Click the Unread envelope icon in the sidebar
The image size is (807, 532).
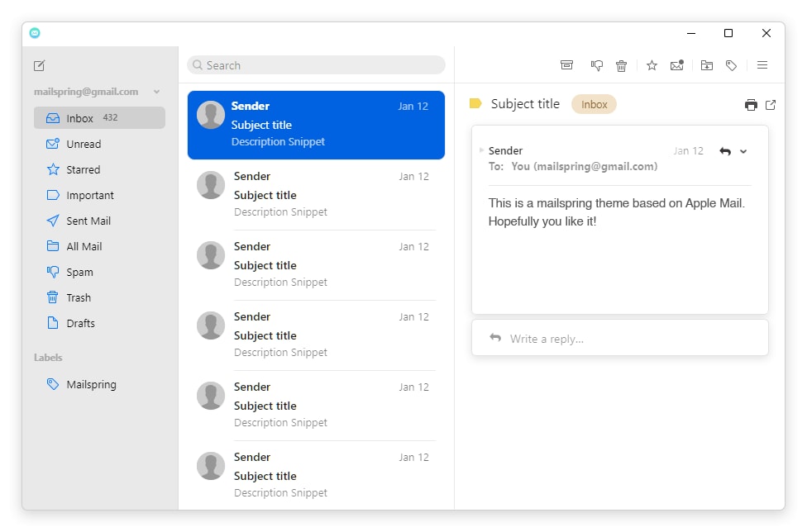tap(52, 144)
